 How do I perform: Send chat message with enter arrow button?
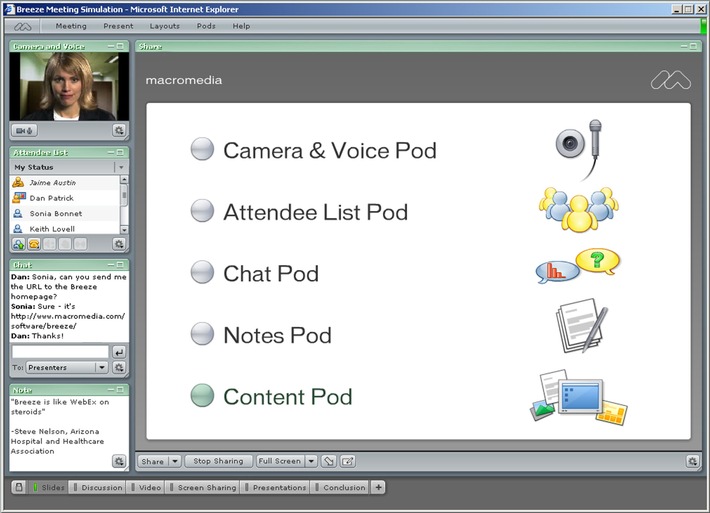pos(119,352)
